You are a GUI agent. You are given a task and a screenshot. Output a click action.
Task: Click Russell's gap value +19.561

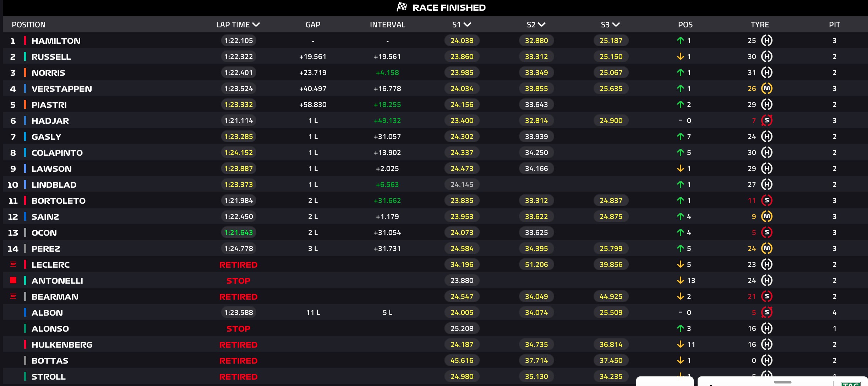pos(313,57)
